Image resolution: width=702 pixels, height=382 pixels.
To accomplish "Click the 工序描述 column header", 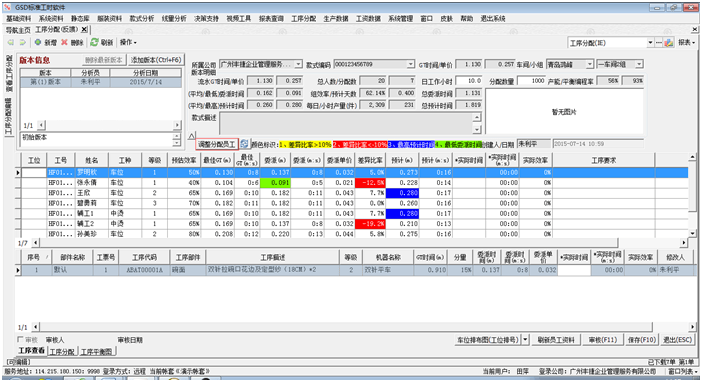I will tap(273, 257).
